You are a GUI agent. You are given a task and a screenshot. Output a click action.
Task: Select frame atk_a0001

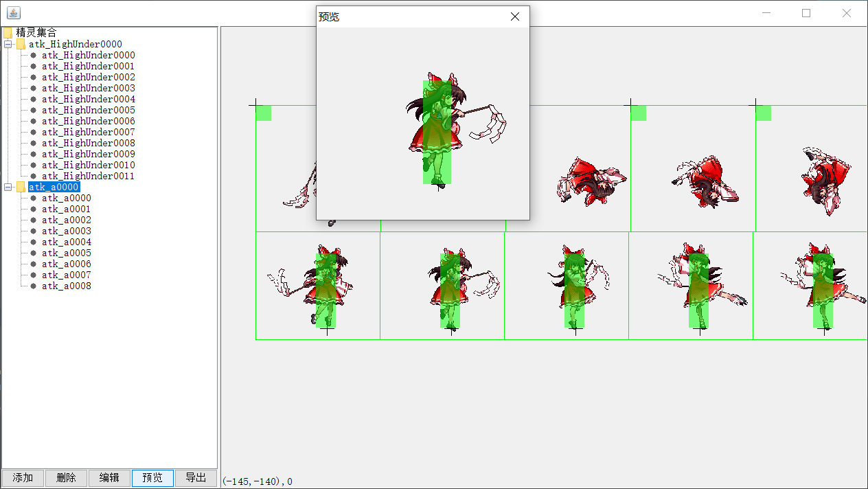66,209
